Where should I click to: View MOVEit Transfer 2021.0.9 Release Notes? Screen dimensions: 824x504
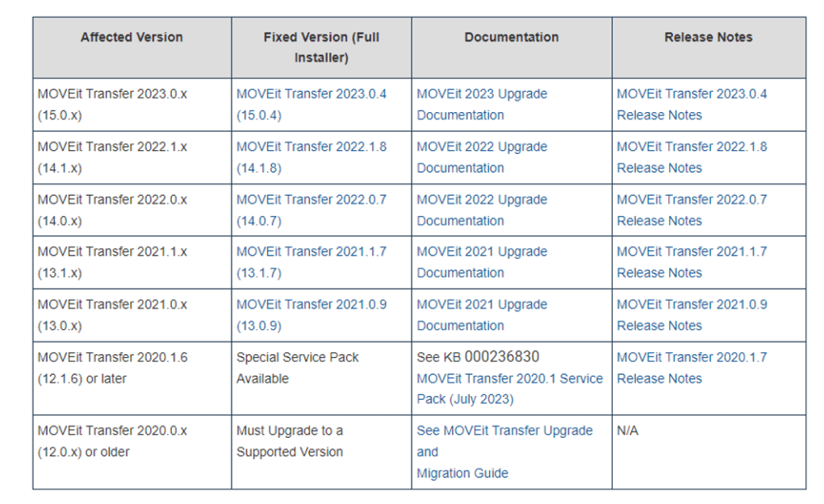pos(692,315)
